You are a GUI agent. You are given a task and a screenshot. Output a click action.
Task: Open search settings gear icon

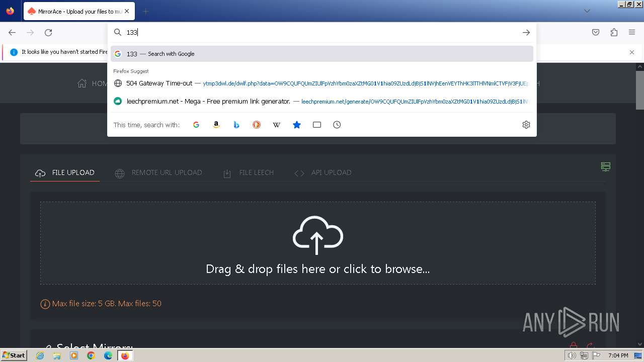pyautogui.click(x=526, y=125)
